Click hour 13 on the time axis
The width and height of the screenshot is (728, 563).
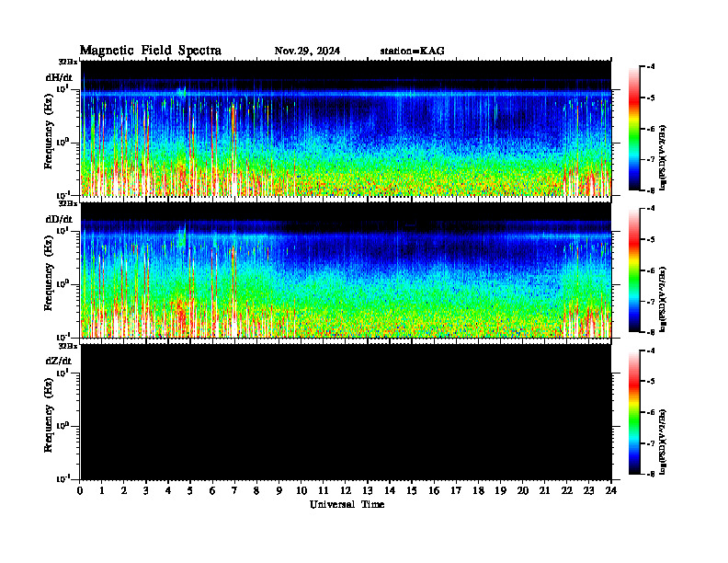coord(368,490)
